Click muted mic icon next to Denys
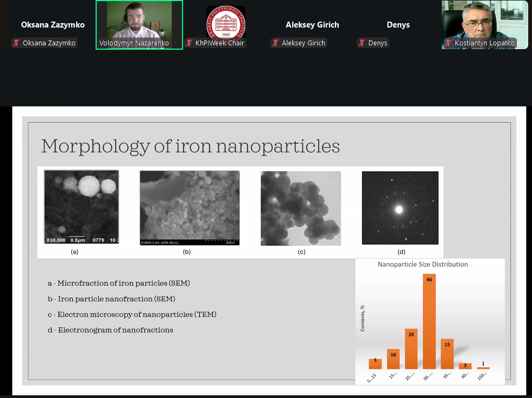532x398 pixels. (x=362, y=43)
